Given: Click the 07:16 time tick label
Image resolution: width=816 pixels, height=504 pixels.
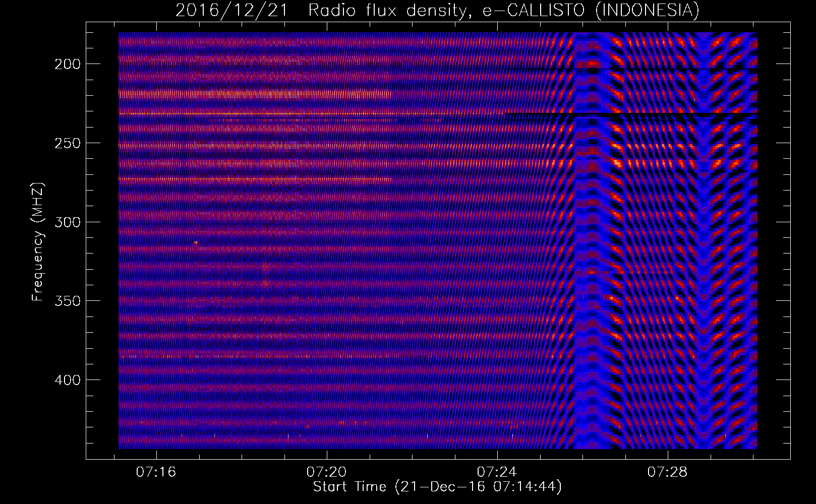Looking at the screenshot, I should (x=156, y=472).
